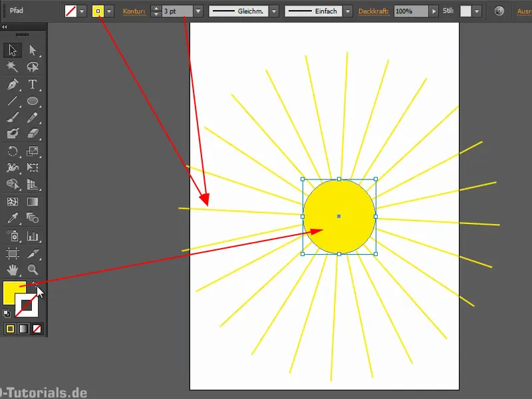Choose the Magic Wand tool
The width and height of the screenshot is (532, 399).
point(13,66)
